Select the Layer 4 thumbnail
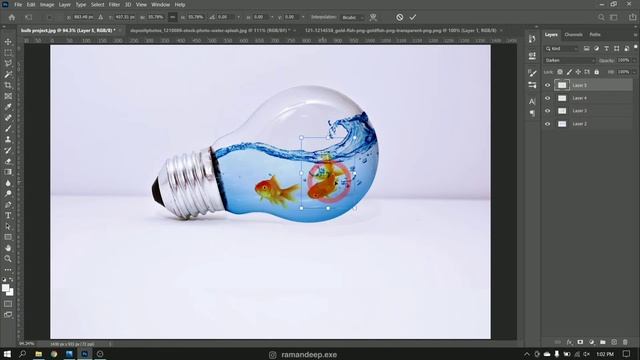The width and height of the screenshot is (640, 360). [562, 98]
